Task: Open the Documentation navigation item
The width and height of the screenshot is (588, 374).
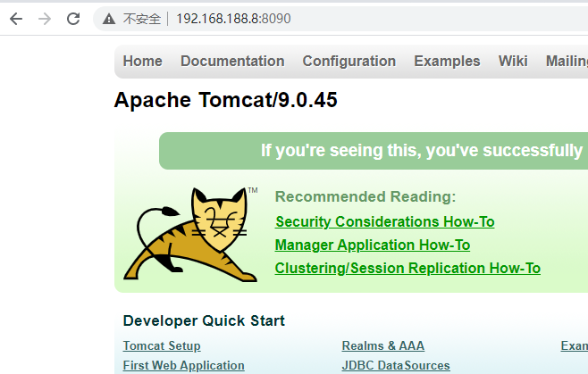Action: 232,61
